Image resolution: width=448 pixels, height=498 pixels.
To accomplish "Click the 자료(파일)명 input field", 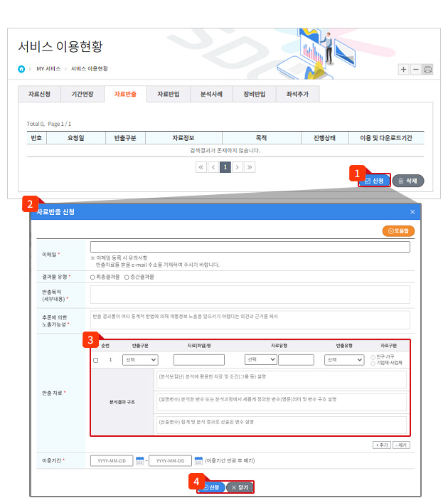I will coord(199,360).
